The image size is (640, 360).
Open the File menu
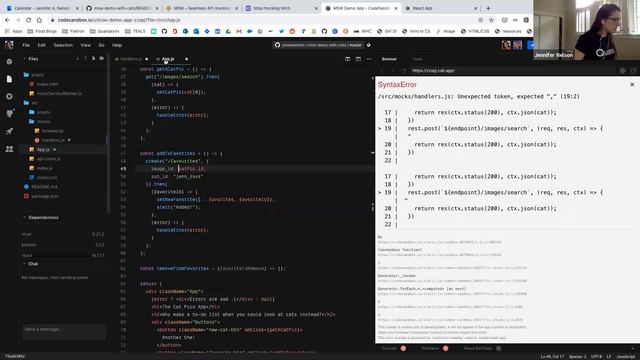coord(26,45)
